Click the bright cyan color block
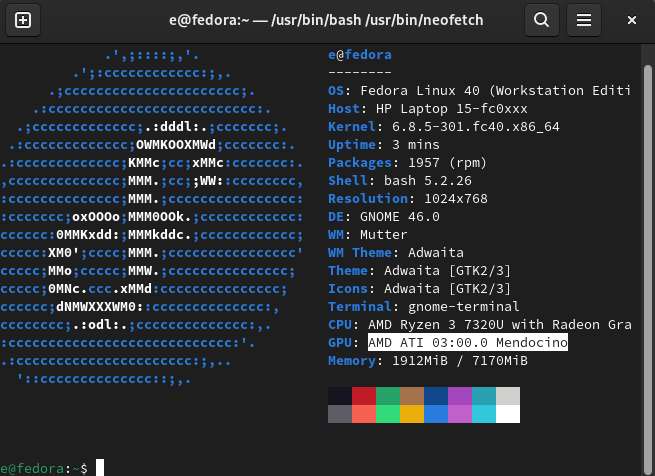This screenshot has width=655, height=476. (x=484, y=414)
